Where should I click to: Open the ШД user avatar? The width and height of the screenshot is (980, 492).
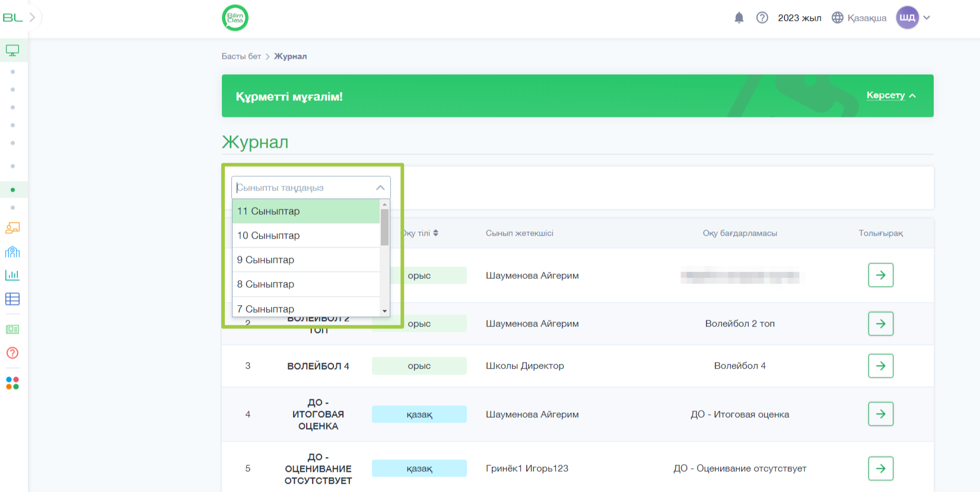coord(908,18)
